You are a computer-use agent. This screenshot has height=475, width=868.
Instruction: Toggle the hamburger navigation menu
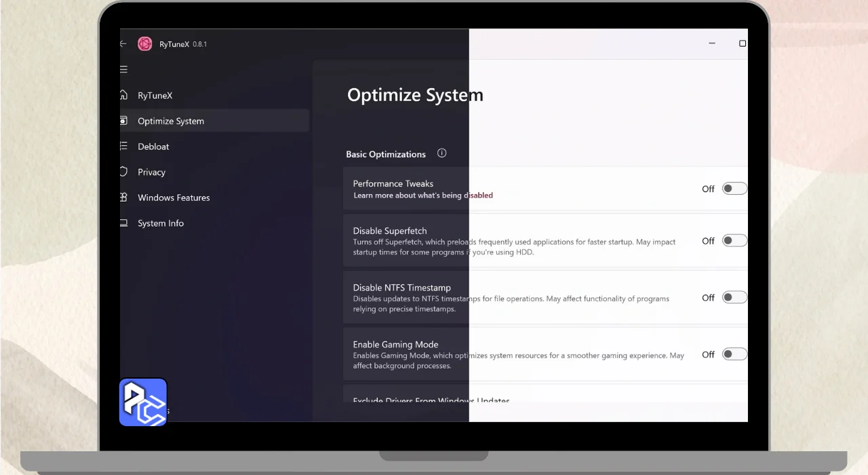tap(123, 69)
